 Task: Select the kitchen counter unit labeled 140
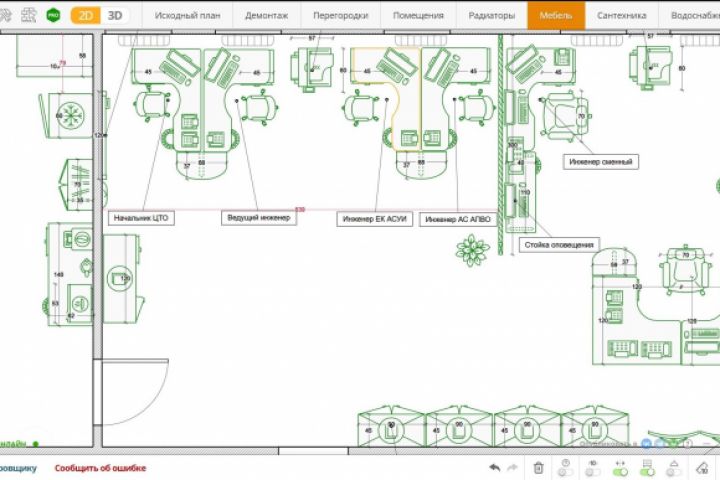[x=69, y=274]
